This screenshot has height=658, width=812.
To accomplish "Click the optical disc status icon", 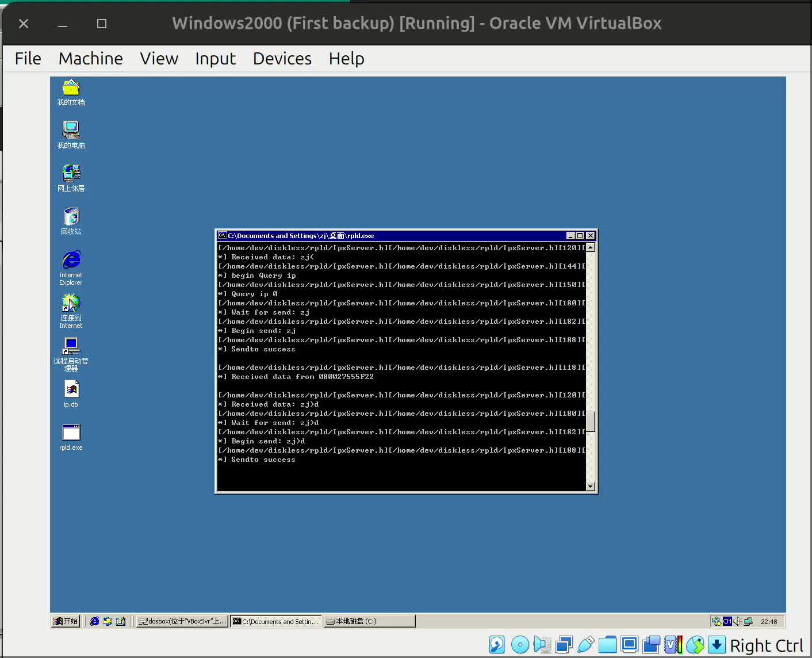I will pyautogui.click(x=520, y=645).
